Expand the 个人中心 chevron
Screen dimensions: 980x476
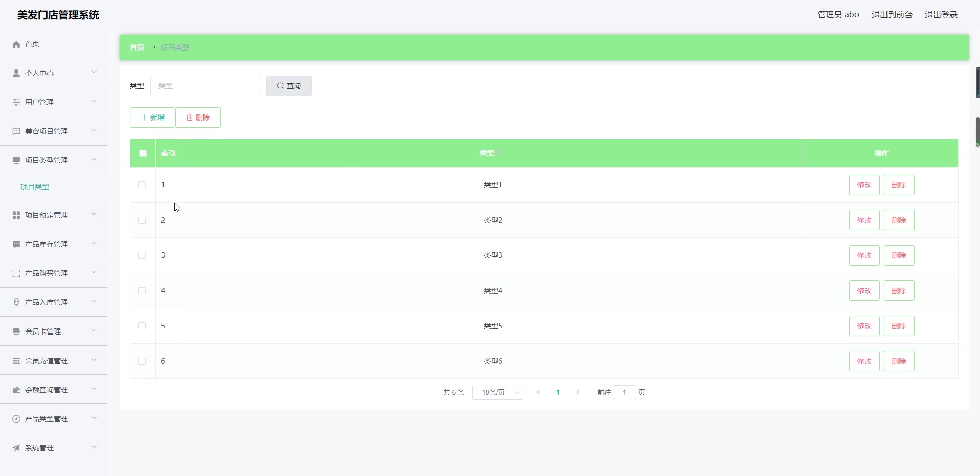click(x=94, y=72)
